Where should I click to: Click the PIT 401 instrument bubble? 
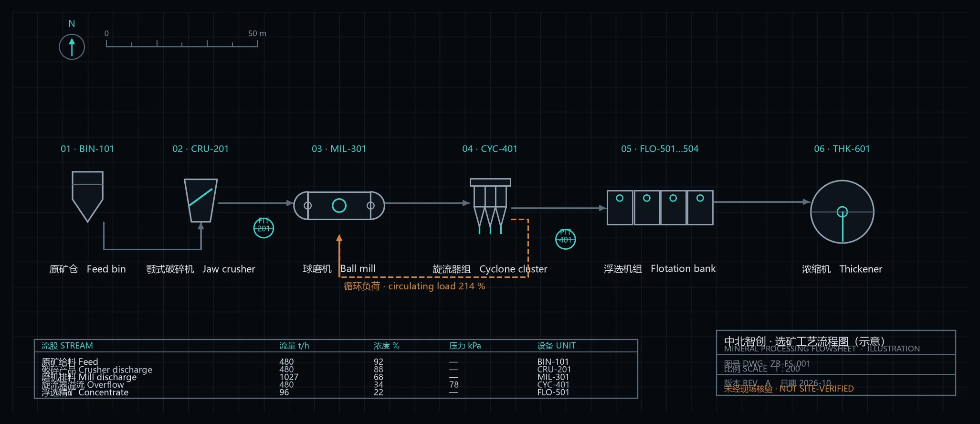point(565,239)
